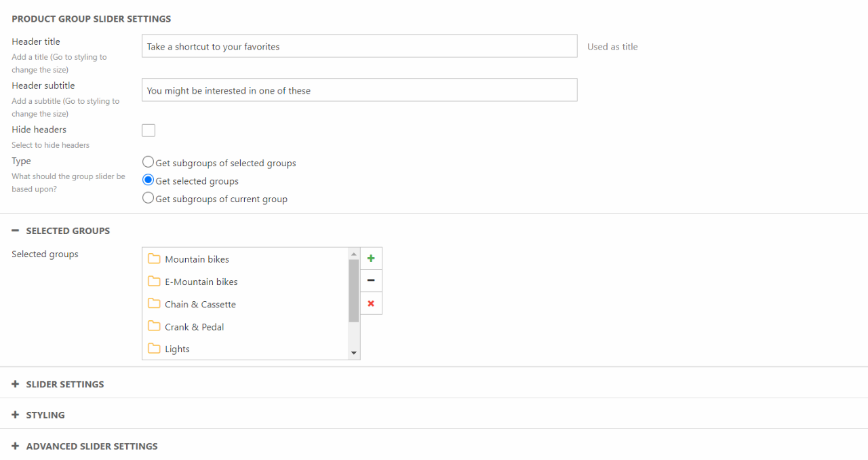Click the Lights folder icon

(154, 349)
